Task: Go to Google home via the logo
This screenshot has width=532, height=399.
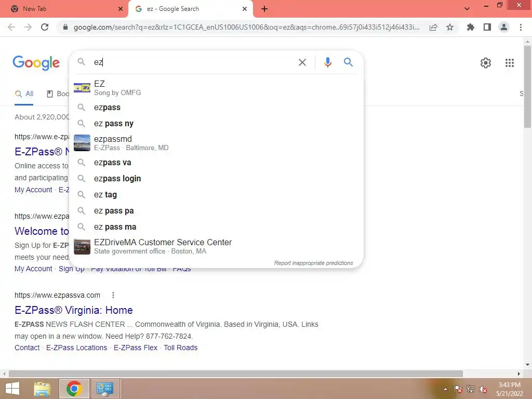Action: coord(36,63)
